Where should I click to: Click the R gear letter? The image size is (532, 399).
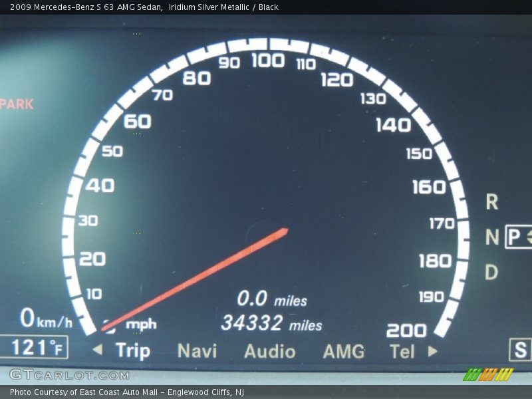tap(492, 202)
